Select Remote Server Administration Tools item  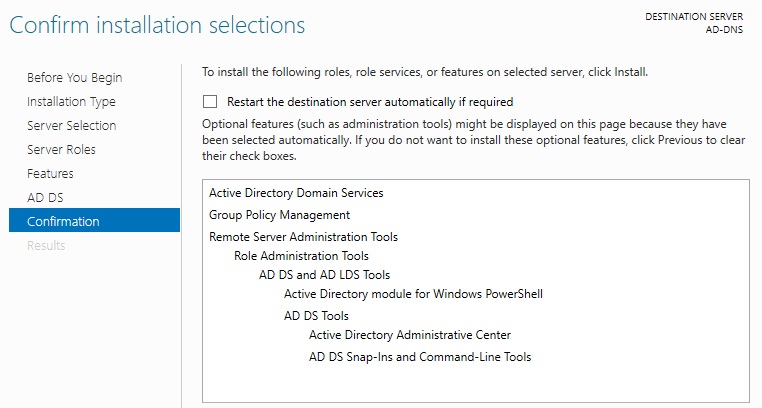[x=303, y=237]
